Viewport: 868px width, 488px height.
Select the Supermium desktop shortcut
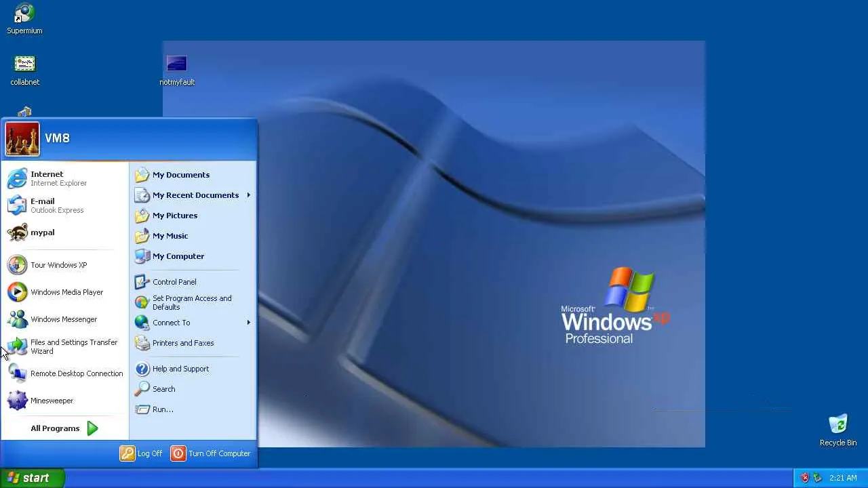(x=24, y=19)
